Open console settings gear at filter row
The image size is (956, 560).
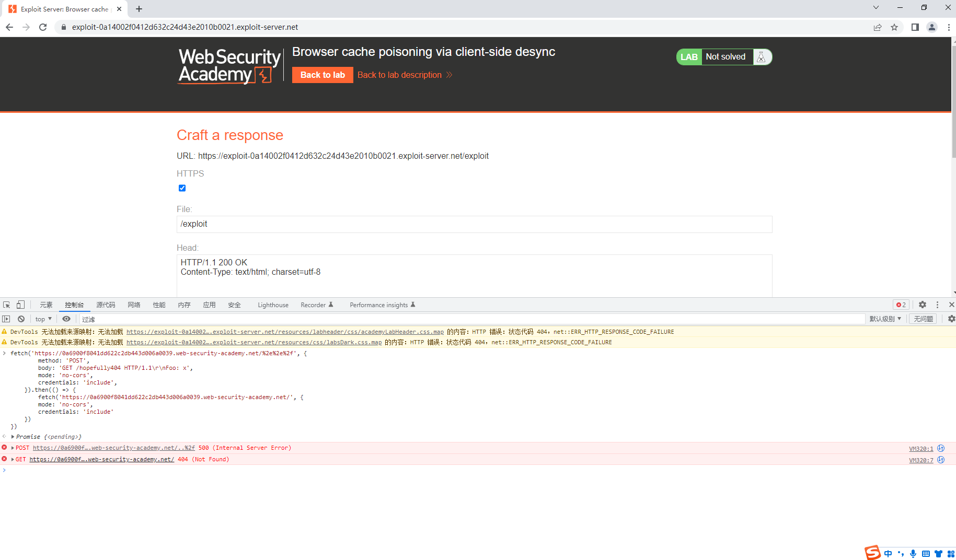[x=951, y=319]
